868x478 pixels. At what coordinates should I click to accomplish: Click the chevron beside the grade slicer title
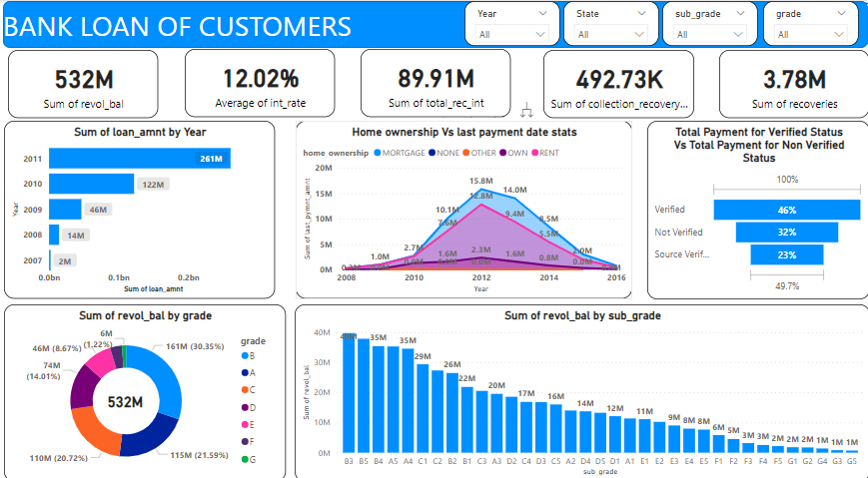coord(841,14)
